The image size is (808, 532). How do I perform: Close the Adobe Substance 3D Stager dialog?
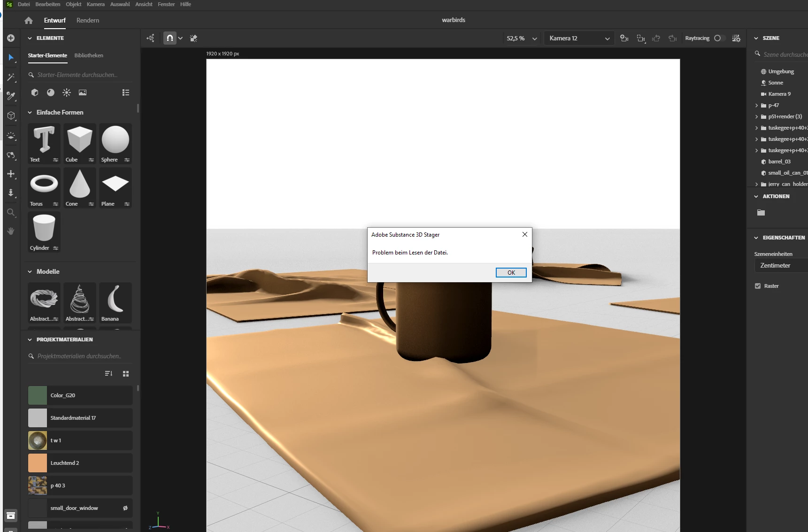point(525,234)
